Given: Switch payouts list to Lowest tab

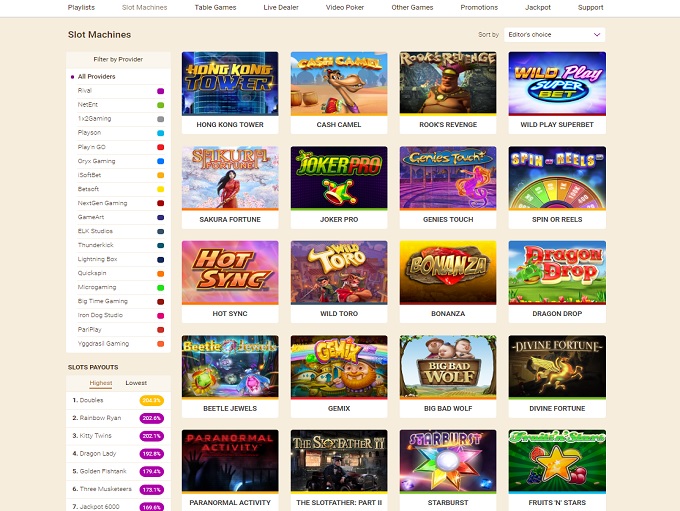Looking at the screenshot, I should point(136,383).
